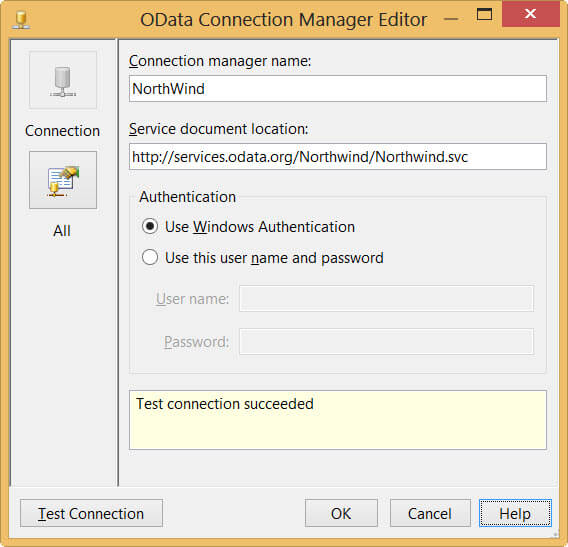Screen dimensions: 568x547
Task: Click the disabled Password field
Action: (x=386, y=342)
